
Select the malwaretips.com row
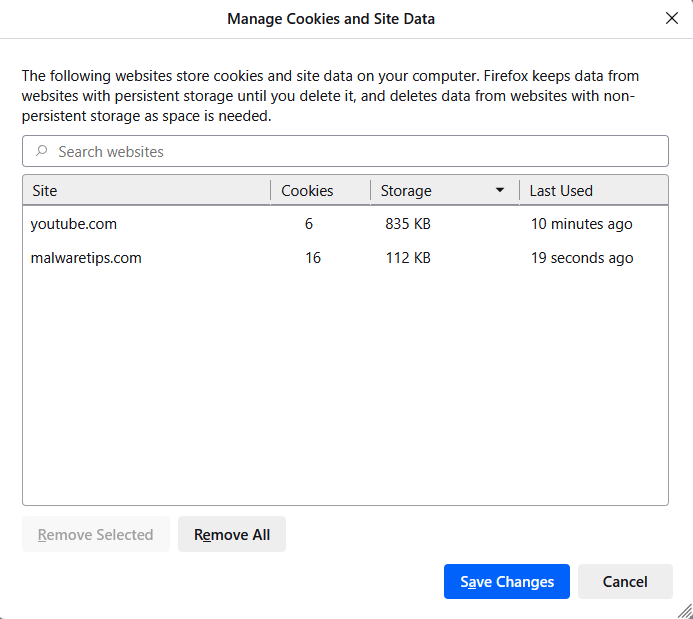(86, 258)
